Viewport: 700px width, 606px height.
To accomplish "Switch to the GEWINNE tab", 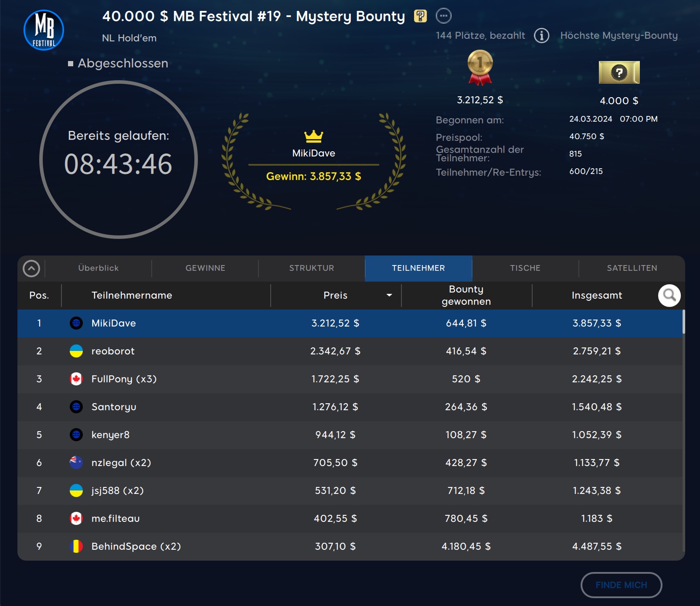I will tap(205, 268).
